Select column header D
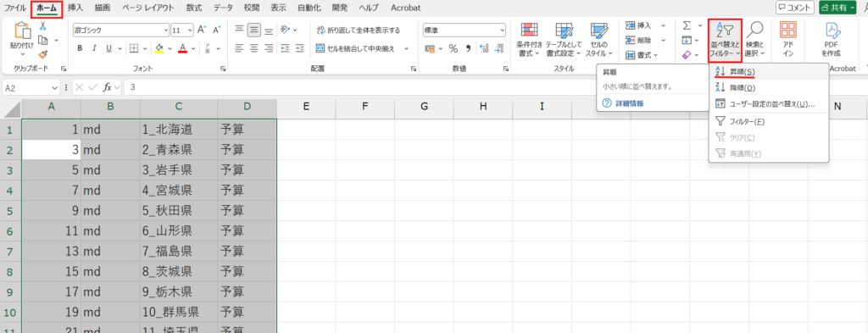The height and width of the screenshot is (333, 868). click(x=247, y=108)
